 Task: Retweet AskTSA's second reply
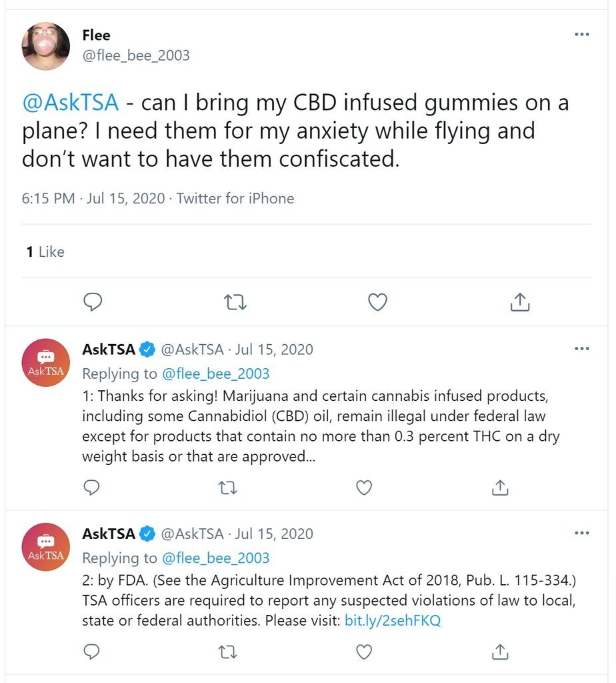[x=227, y=652]
